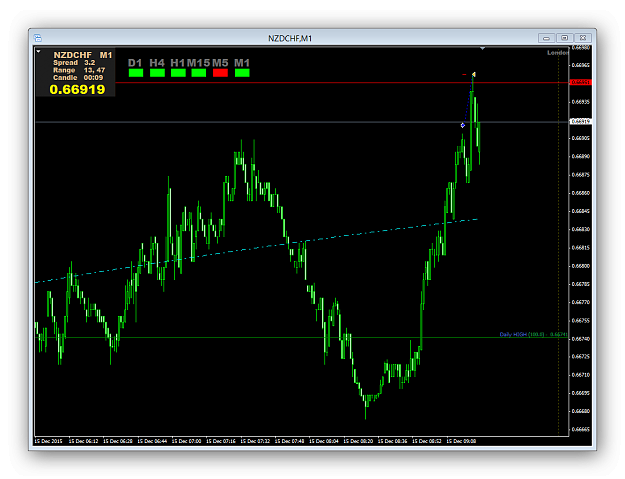The width and height of the screenshot is (625, 479).
Task: Click the NZDCHF,M1 window title
Action: click(x=290, y=38)
